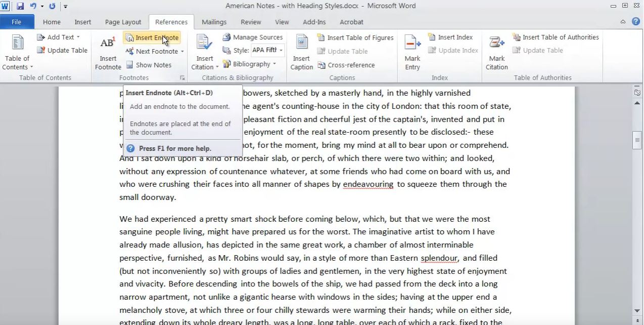Click the Insert Caption button

(x=302, y=53)
